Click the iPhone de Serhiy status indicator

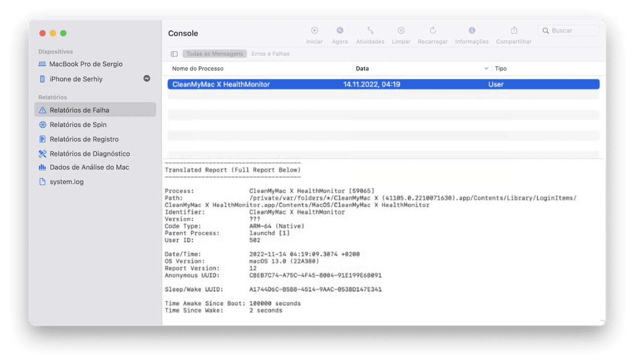pos(147,78)
